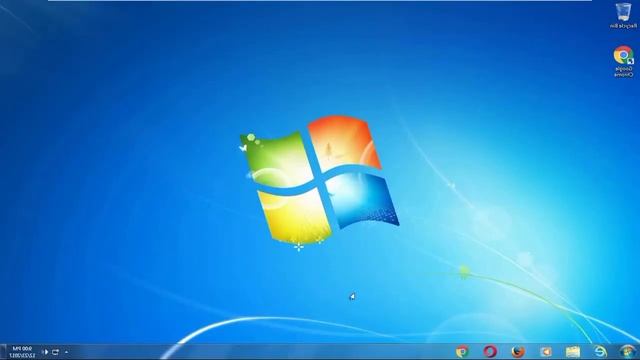Screen dimensions: 640x360
Task: Expand hidden system tray icons arrow
Action: tap(67, 352)
